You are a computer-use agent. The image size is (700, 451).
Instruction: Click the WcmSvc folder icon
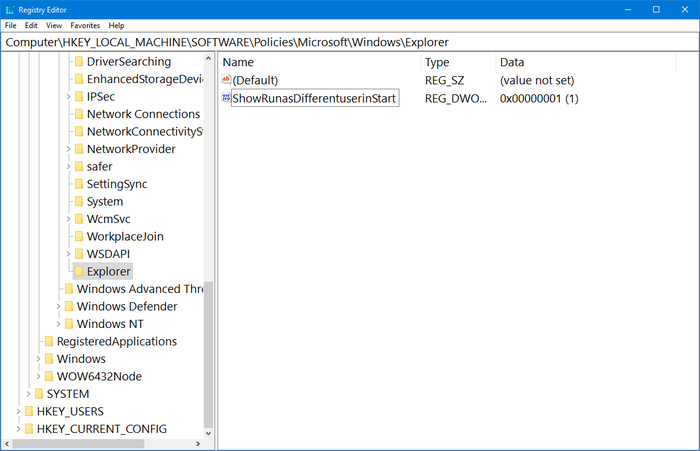pyautogui.click(x=79, y=219)
